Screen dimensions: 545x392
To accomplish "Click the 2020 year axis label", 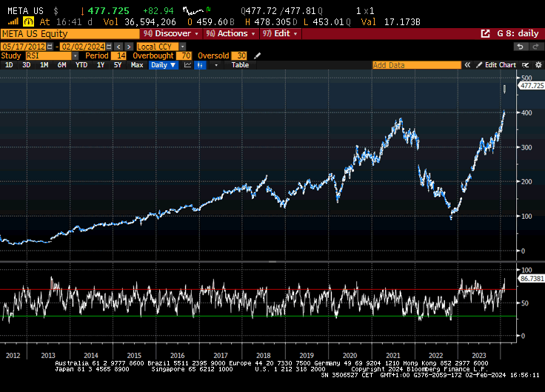I will click(x=350, y=355).
